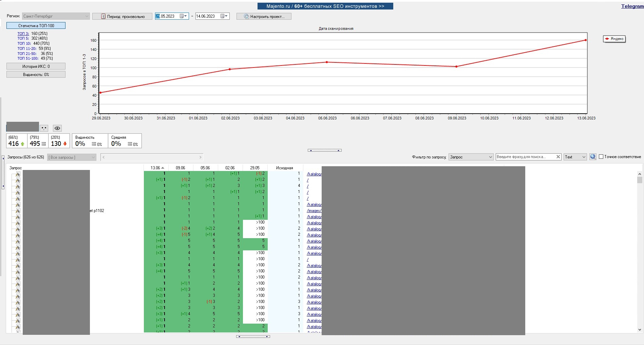Click the asterisk button beside the eye
Screen dimensions: 644x345
point(44,128)
